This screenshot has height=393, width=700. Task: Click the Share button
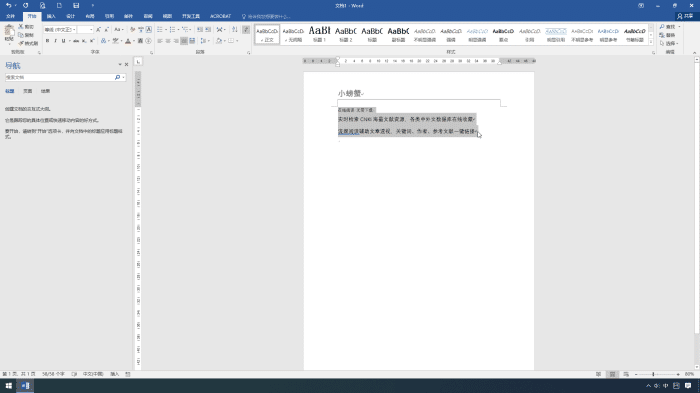coord(685,16)
